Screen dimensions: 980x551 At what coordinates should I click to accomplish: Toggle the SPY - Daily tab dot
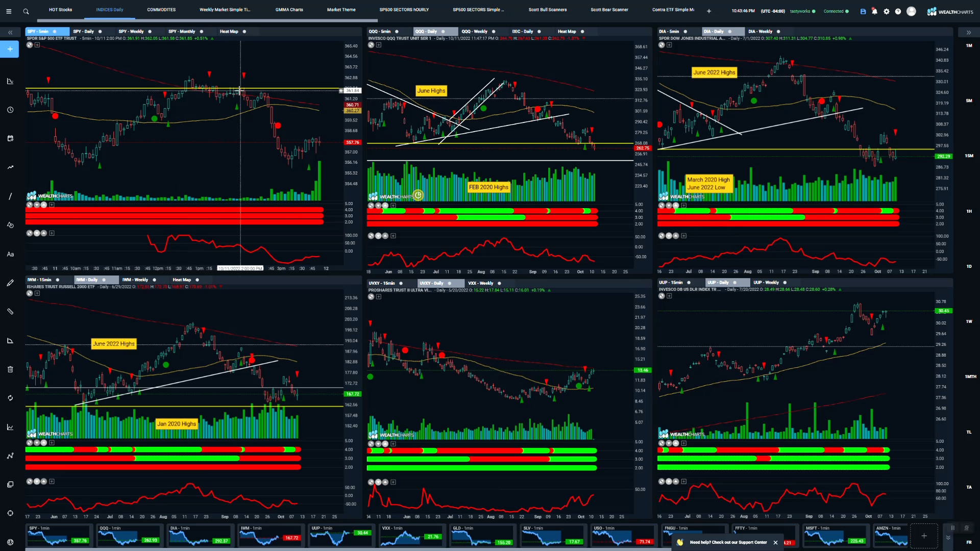point(100,32)
